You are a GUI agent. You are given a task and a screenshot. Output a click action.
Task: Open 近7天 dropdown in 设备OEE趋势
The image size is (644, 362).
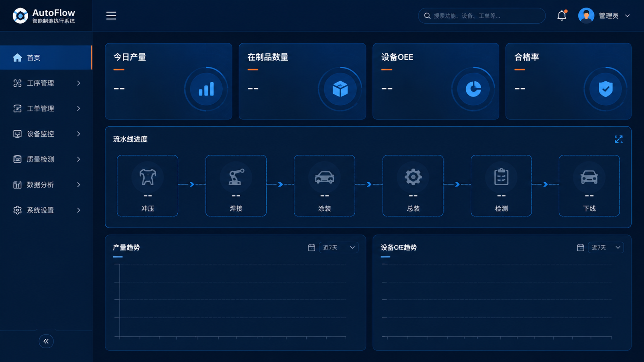[x=606, y=248]
